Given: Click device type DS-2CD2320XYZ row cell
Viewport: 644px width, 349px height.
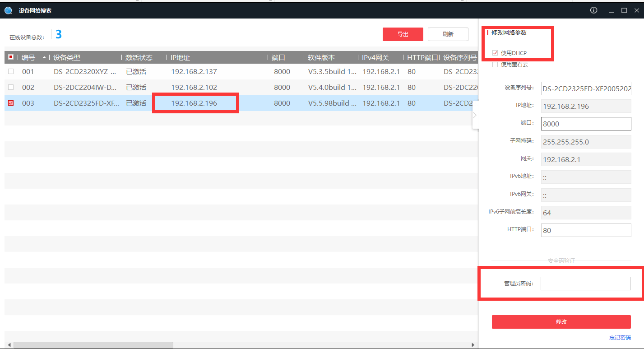Looking at the screenshot, I should coord(85,71).
